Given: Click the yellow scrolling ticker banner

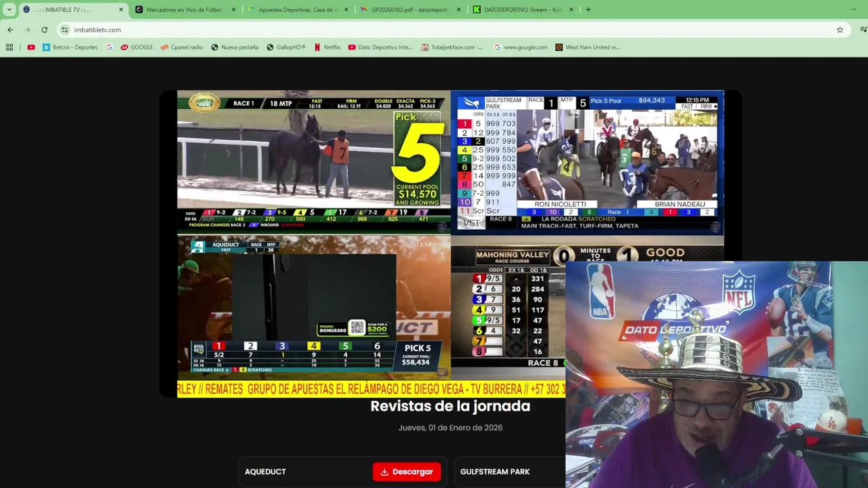Looking at the screenshot, I should [x=371, y=389].
